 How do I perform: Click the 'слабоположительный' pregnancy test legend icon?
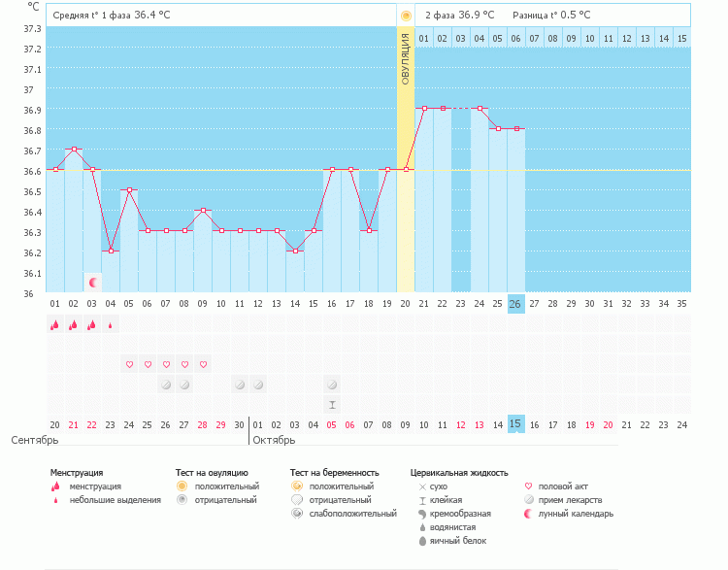pyautogui.click(x=297, y=514)
